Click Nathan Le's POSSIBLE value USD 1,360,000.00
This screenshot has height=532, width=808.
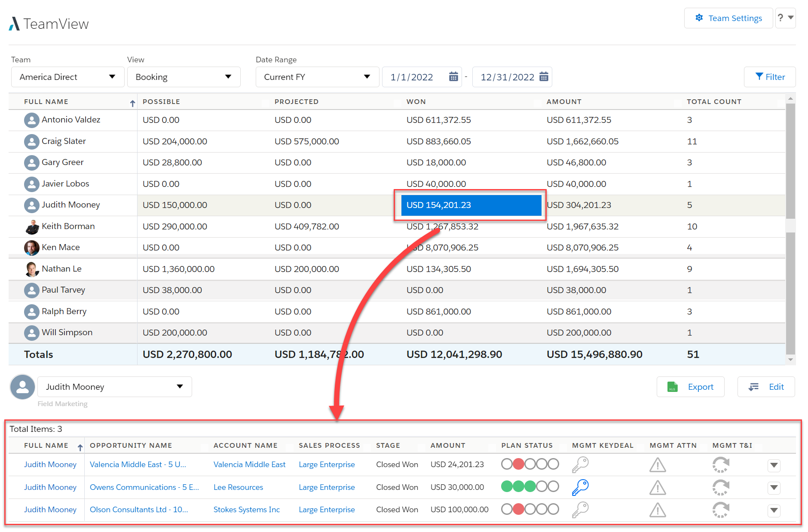click(178, 269)
